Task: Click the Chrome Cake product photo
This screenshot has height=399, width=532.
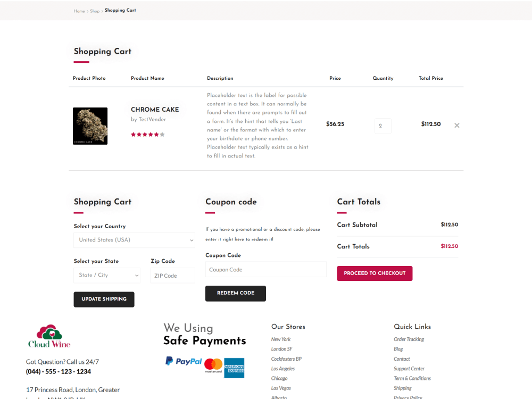Action: tap(90, 126)
